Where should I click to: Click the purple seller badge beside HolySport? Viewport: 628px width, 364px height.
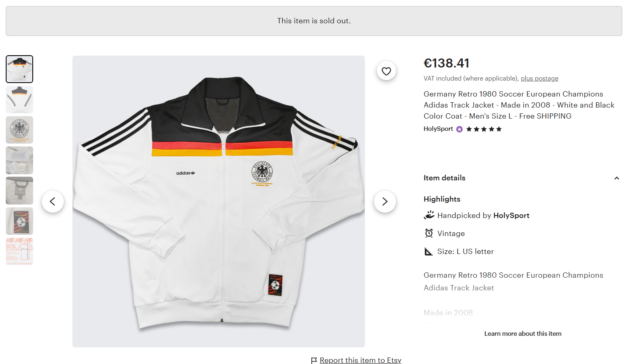pos(459,129)
